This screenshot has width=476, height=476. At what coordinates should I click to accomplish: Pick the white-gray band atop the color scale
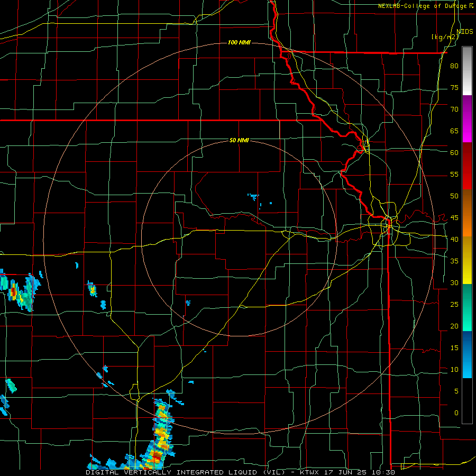point(467,71)
